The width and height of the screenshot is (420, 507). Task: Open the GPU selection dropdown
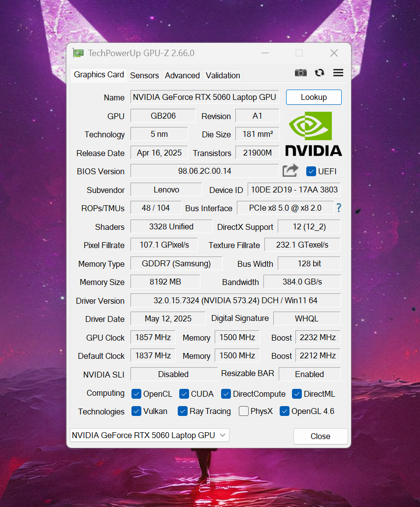[149, 435]
